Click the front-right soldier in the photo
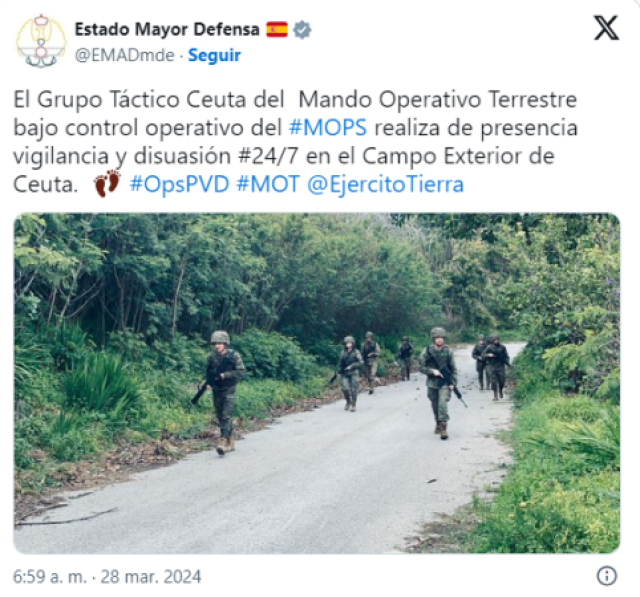The image size is (640, 597). click(440, 383)
